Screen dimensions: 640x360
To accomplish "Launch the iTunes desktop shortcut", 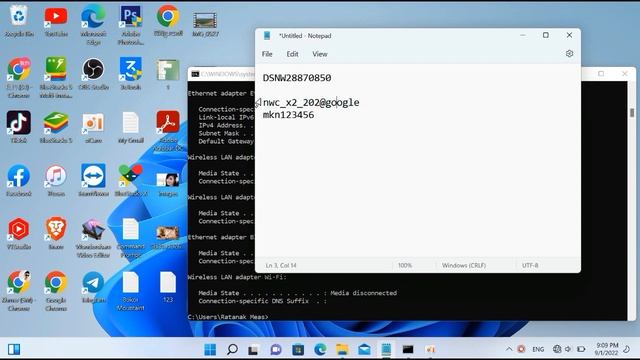I will [56, 180].
